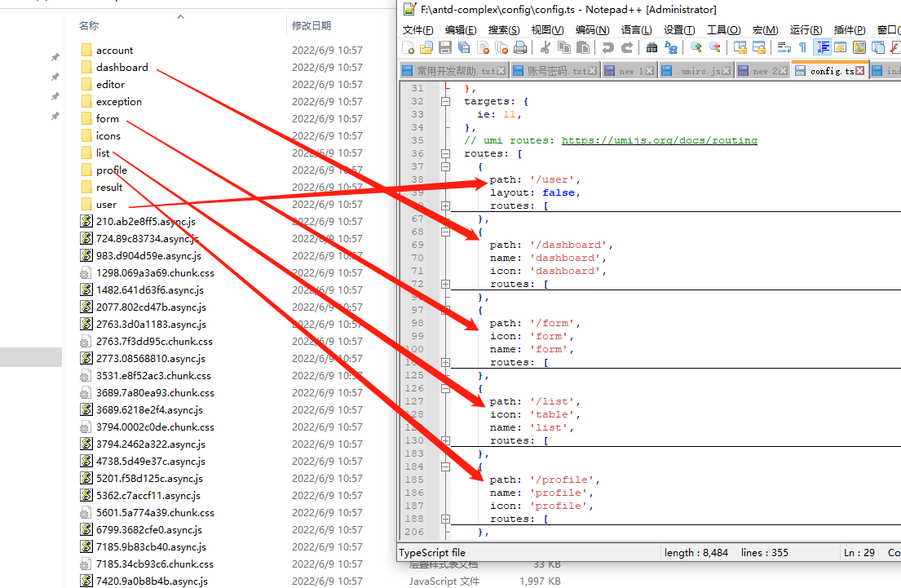This screenshot has height=588, width=901.
Task: Toggle Word Wrap in the toolbar
Action: (x=784, y=47)
